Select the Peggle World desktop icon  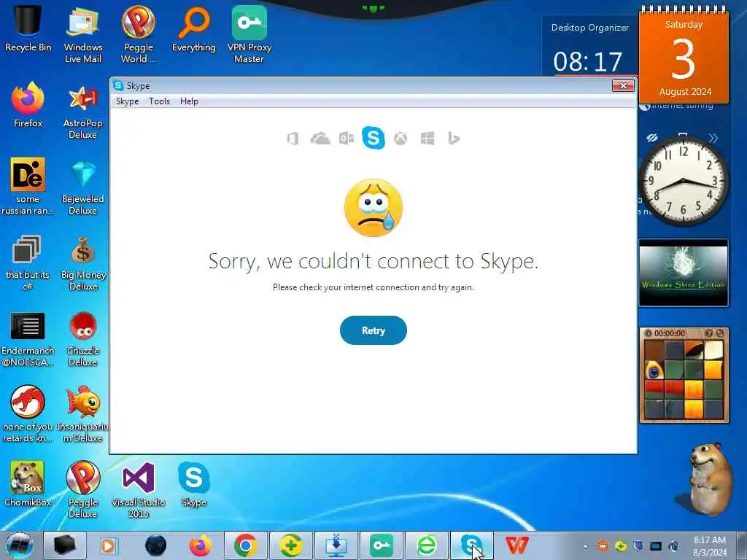point(138,34)
